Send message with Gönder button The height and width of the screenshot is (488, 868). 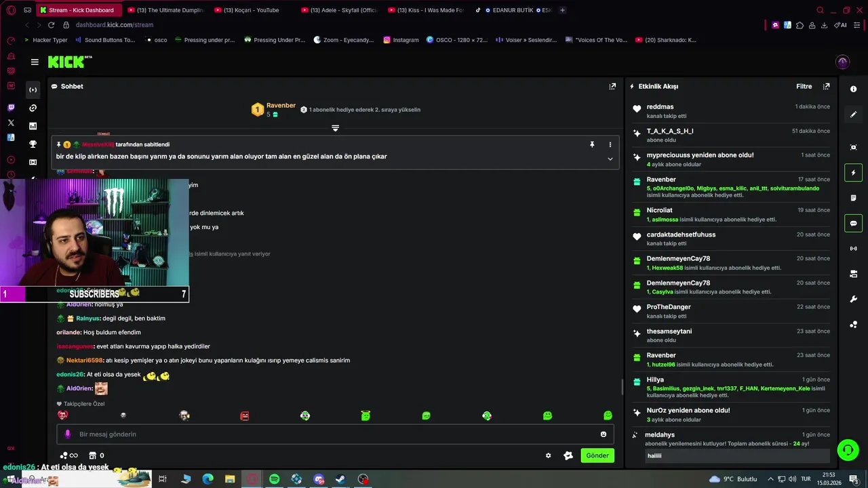pos(597,455)
